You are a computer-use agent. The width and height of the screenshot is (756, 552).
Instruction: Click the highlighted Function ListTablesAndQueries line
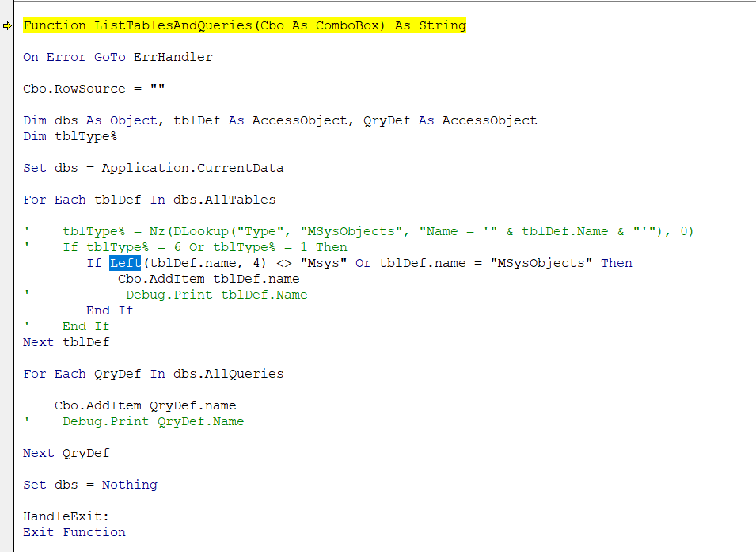(x=245, y=25)
